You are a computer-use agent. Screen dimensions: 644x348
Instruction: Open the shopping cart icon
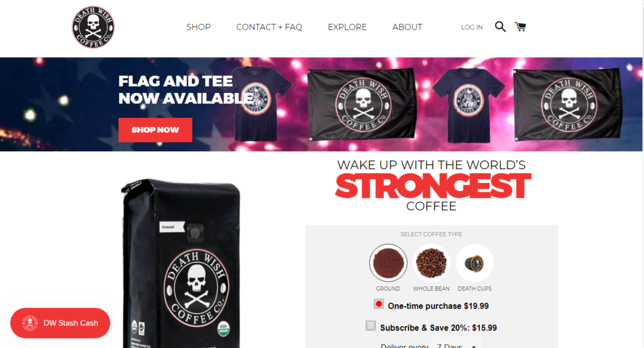coord(520,26)
